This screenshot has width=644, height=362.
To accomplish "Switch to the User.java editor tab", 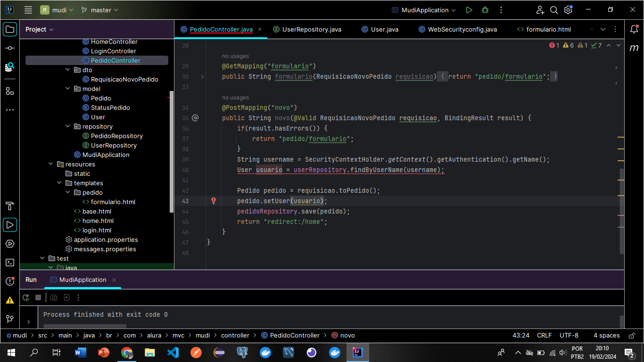I will pos(380,29).
